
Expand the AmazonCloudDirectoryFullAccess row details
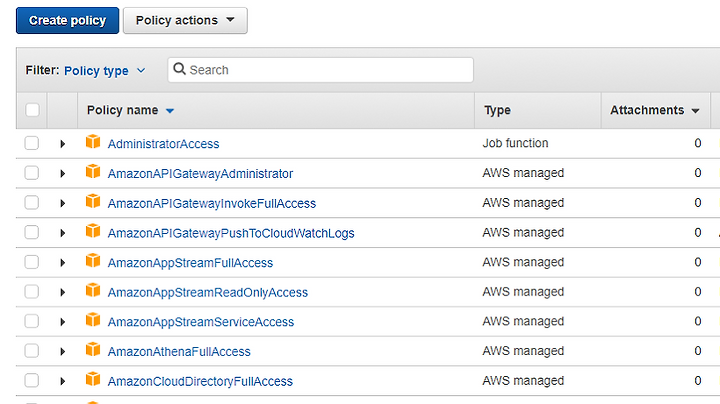coord(63,382)
